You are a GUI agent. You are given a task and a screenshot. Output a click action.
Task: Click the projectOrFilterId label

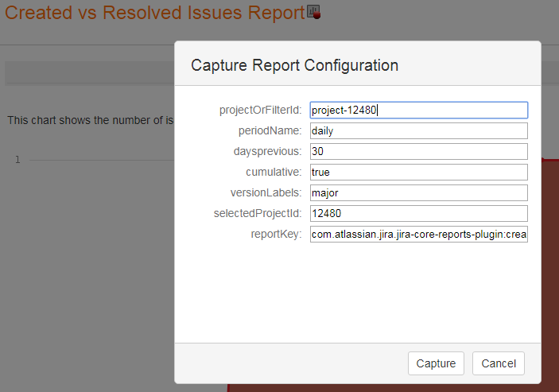click(261, 111)
